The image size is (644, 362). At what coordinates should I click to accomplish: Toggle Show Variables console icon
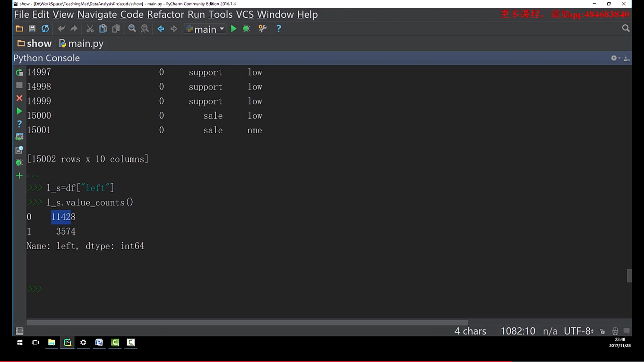pyautogui.click(x=19, y=137)
